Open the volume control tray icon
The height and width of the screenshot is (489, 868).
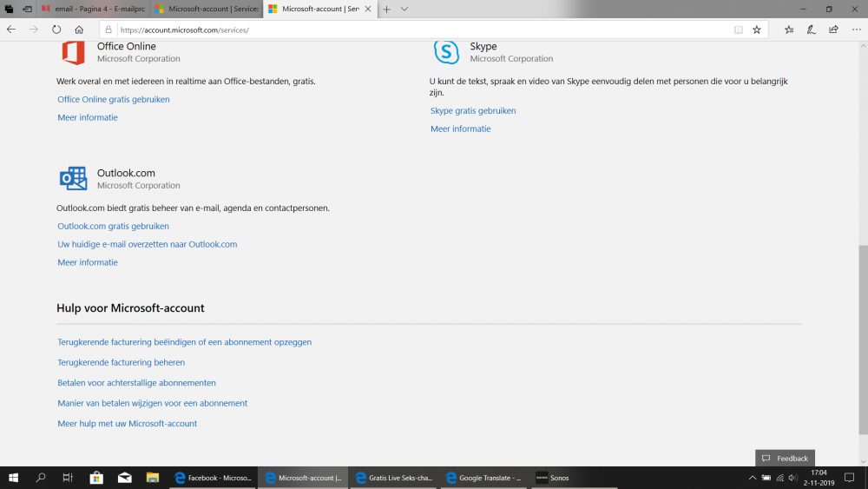click(793, 478)
